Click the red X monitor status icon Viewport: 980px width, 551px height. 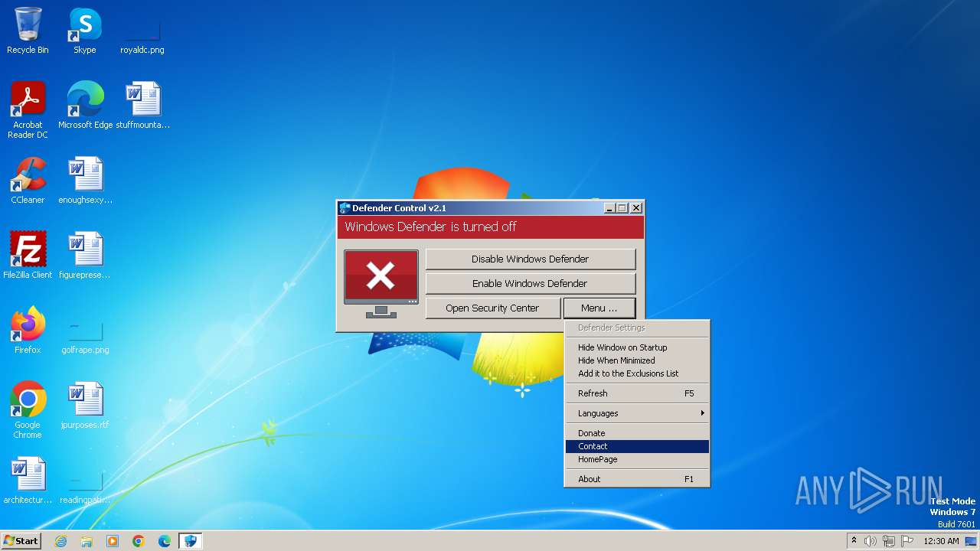click(x=381, y=283)
